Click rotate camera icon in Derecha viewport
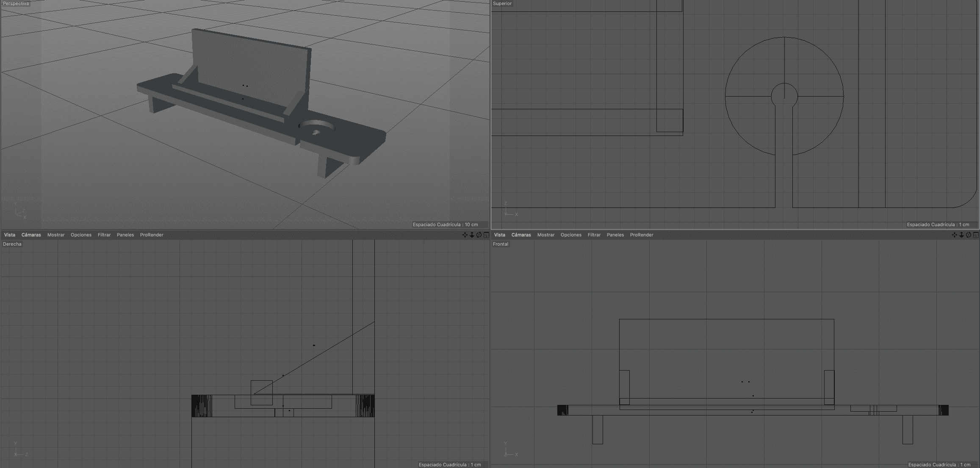 [x=479, y=235]
